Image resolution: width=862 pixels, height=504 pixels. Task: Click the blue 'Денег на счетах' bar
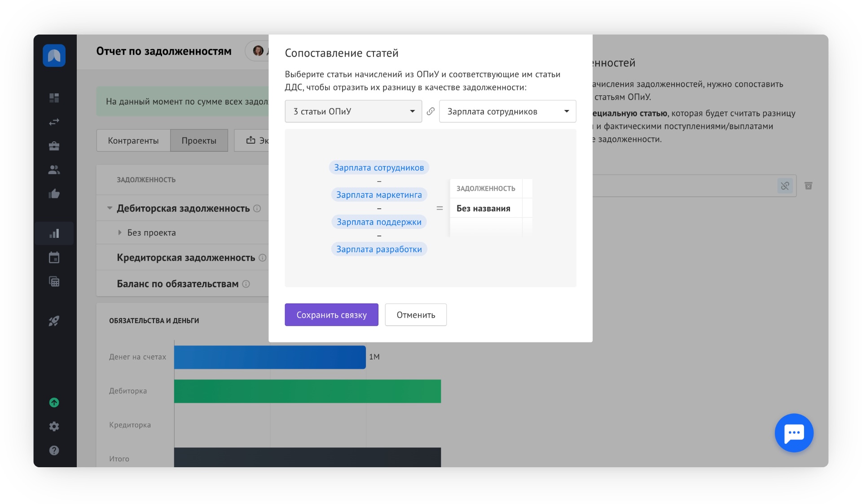pyautogui.click(x=269, y=357)
